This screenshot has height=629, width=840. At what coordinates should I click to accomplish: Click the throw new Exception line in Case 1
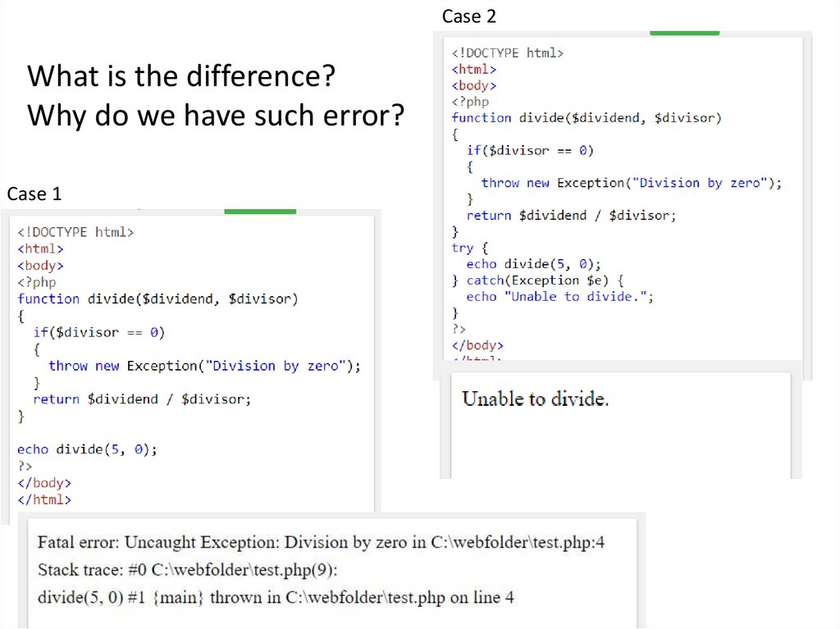tap(204, 366)
